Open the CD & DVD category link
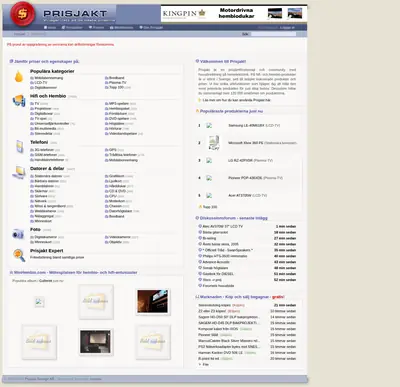This screenshot has height=387, width=400. point(117,191)
